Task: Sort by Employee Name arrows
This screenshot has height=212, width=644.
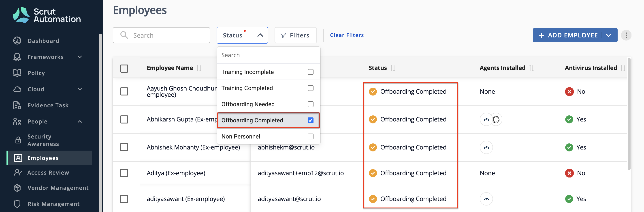Action: (x=199, y=68)
